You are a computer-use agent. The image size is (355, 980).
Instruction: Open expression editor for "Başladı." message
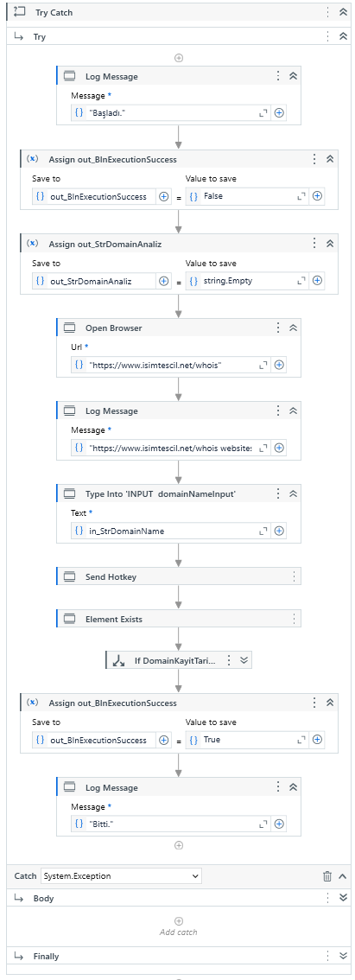pos(263,113)
